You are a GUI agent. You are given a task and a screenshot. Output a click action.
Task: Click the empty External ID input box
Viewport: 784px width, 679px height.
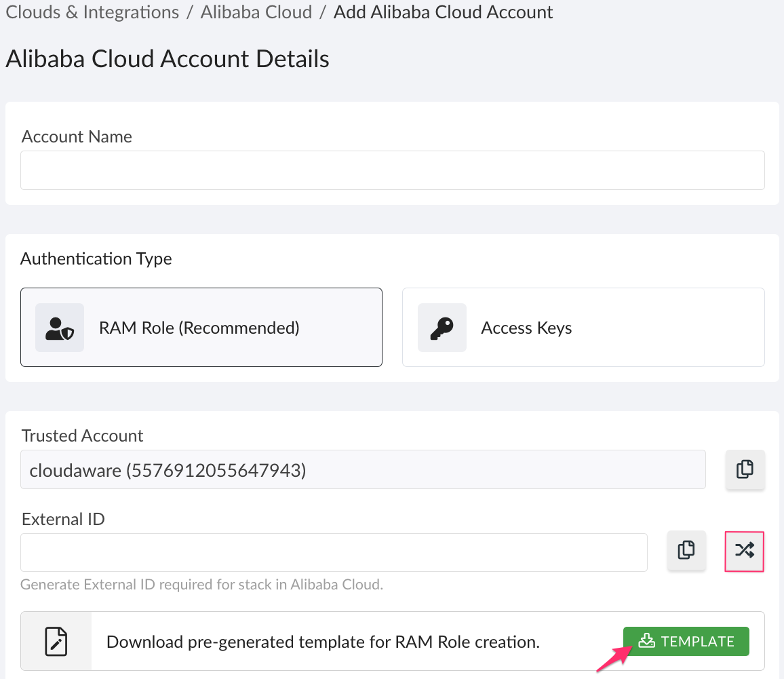pos(334,551)
